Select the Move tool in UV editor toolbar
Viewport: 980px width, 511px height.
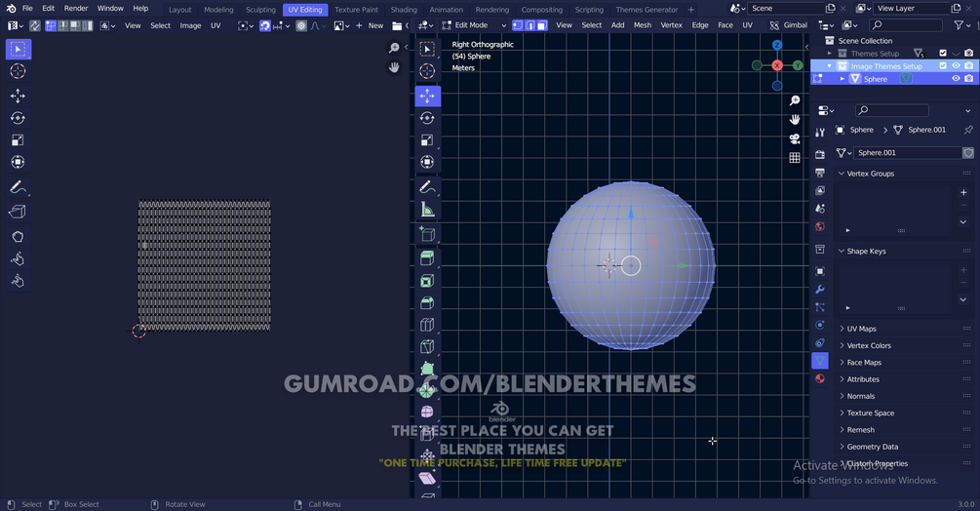tap(18, 96)
